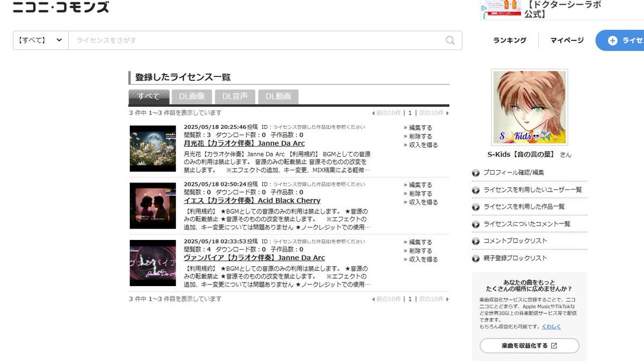
Task: Click external link icon on 楽曲を収益化する
Action: (554, 346)
